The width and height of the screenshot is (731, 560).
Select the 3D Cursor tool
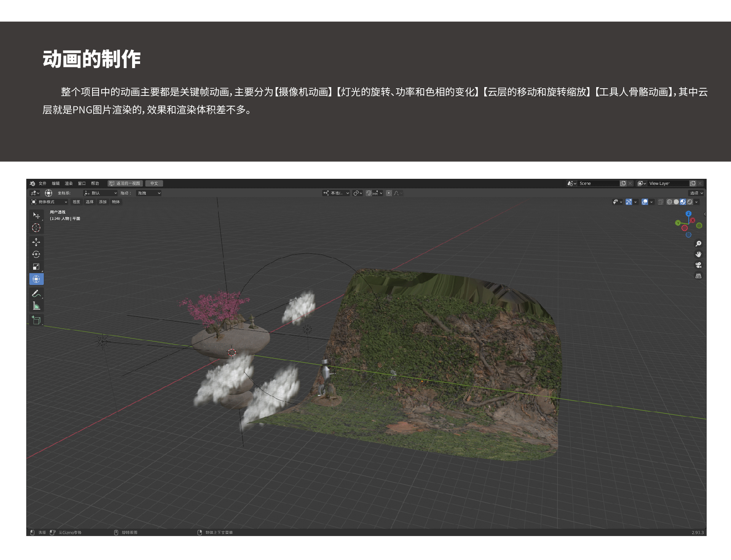click(36, 228)
